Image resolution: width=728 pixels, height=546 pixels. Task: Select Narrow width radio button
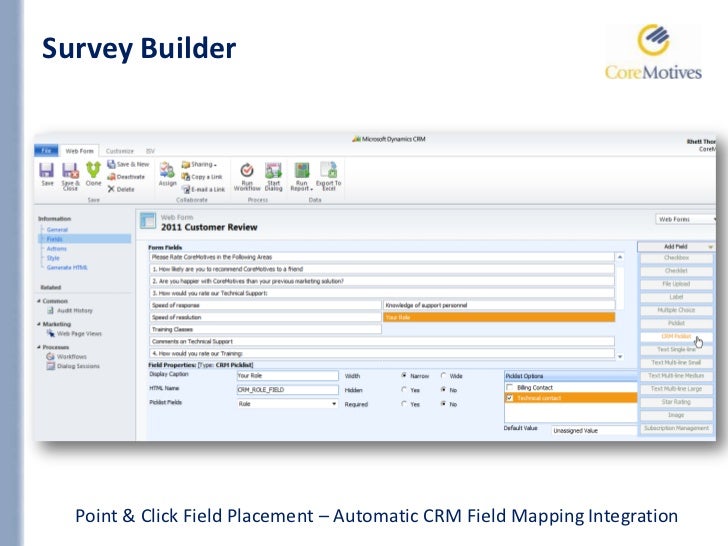(404, 375)
